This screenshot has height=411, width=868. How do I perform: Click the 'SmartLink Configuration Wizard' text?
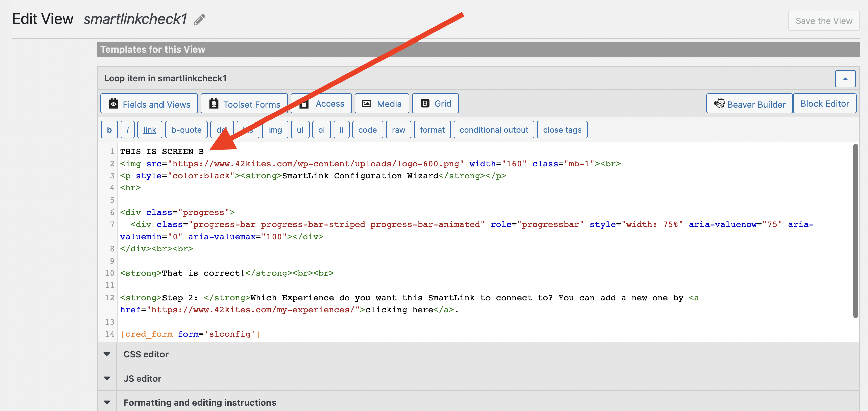click(x=360, y=176)
